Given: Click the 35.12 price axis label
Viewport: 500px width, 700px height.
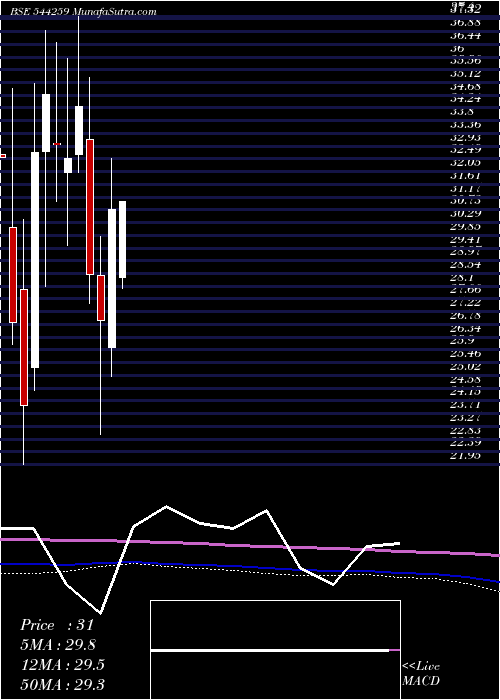Looking at the screenshot, I should point(466,73).
